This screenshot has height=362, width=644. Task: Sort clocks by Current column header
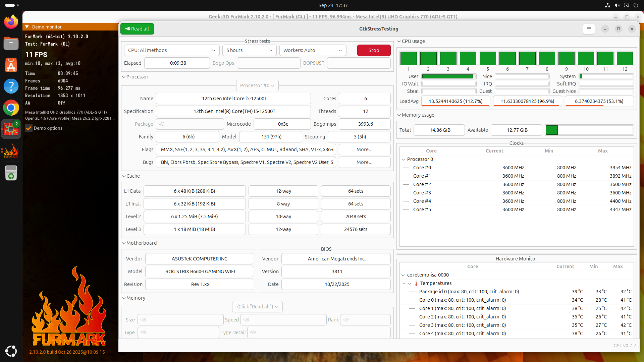tap(494, 151)
